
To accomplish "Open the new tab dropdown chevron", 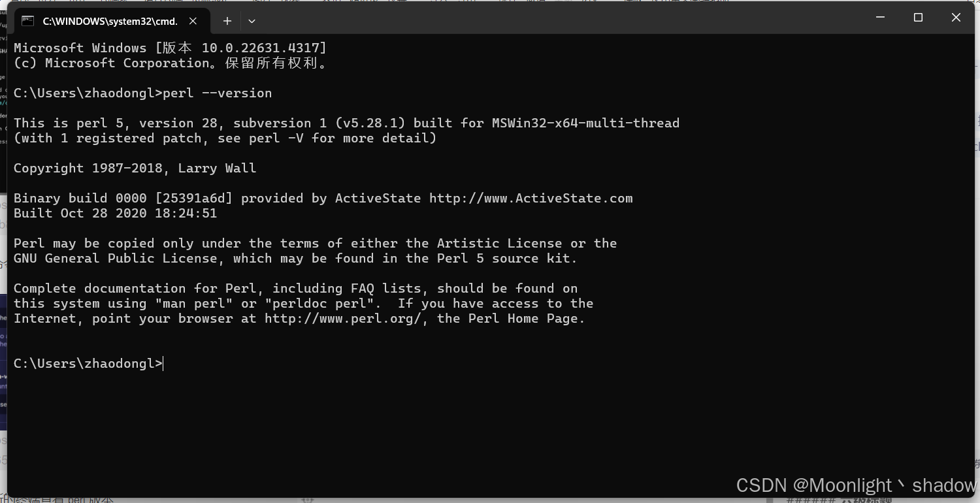I will point(252,21).
